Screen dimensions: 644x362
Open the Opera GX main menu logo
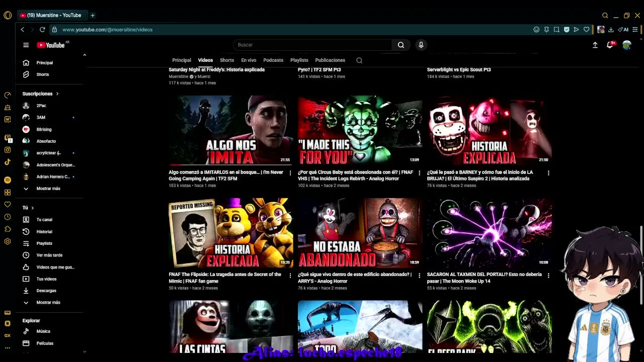[8, 15]
